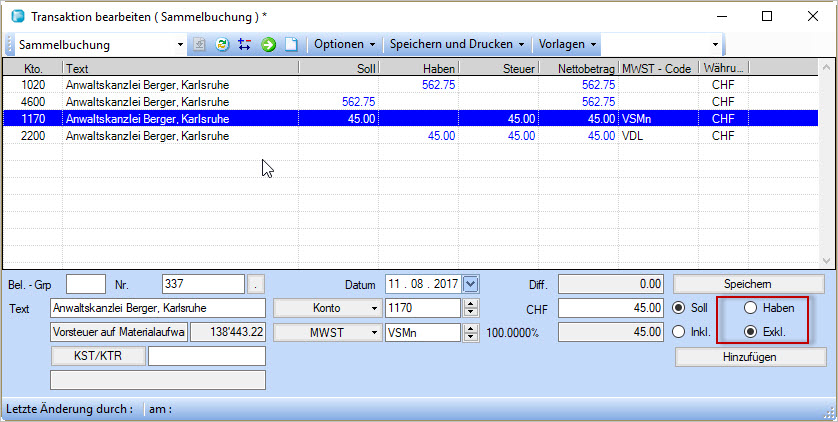
Task: Click the Speichern button
Action: coord(750,284)
